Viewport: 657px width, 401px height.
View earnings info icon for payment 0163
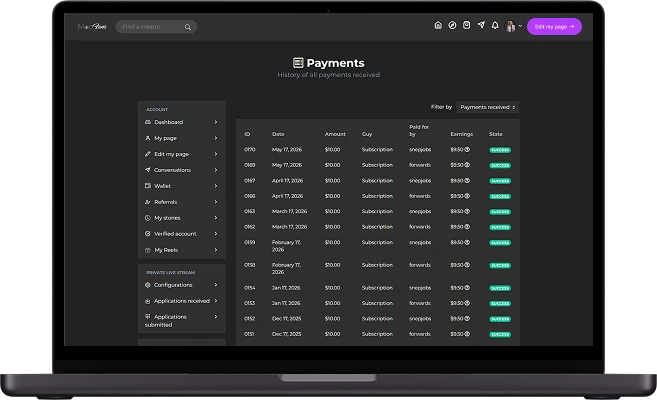(x=467, y=212)
